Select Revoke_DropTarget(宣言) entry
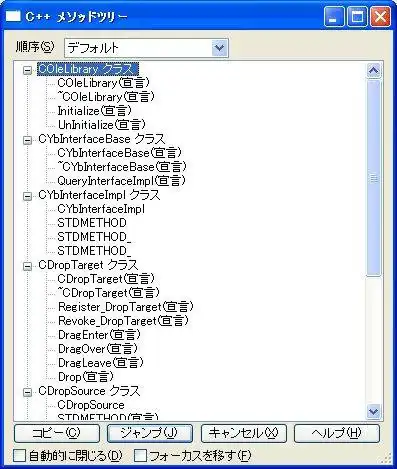Image resolution: width=397 pixels, height=469 pixels. (x=123, y=321)
